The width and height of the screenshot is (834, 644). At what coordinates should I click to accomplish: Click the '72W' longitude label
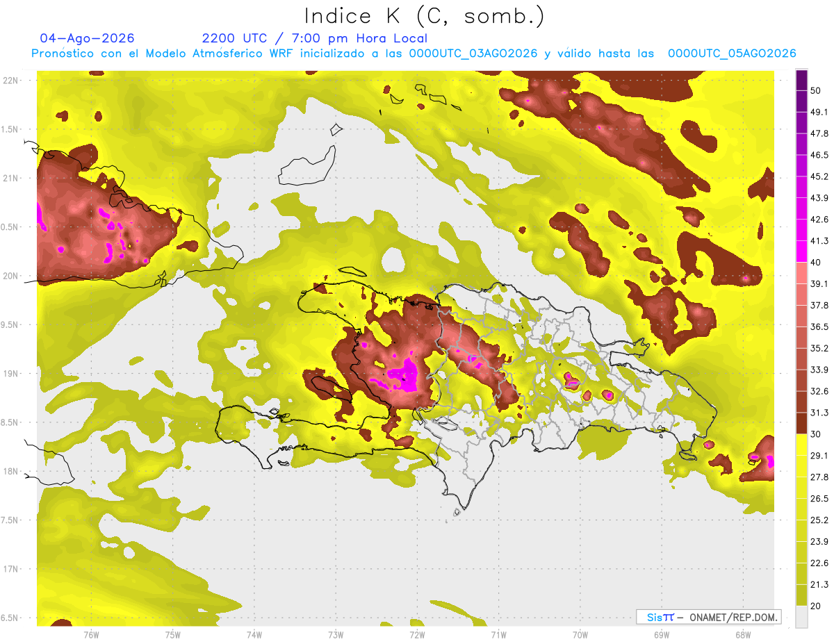coord(416,634)
